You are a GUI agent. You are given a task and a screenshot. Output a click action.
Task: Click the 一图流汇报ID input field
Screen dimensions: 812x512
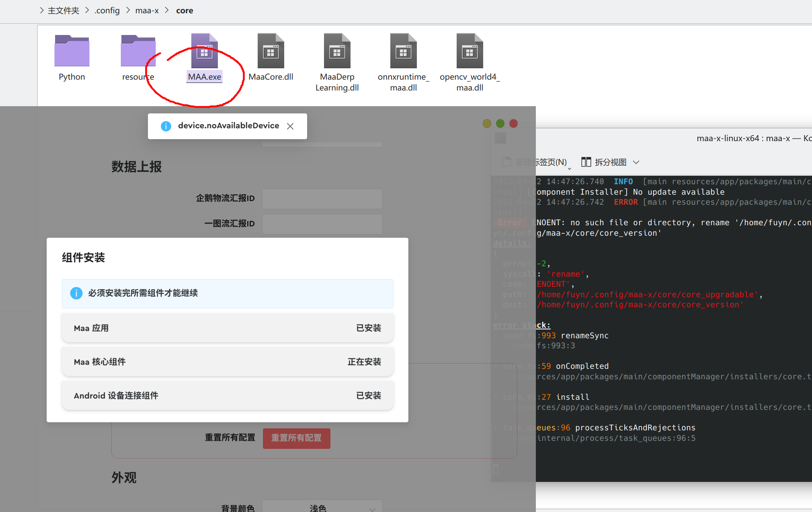click(322, 224)
